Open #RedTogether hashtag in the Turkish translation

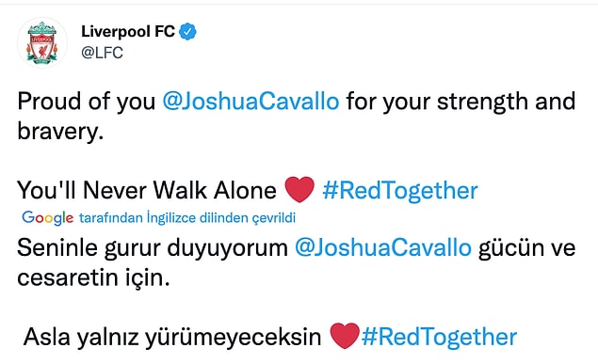pos(439,337)
